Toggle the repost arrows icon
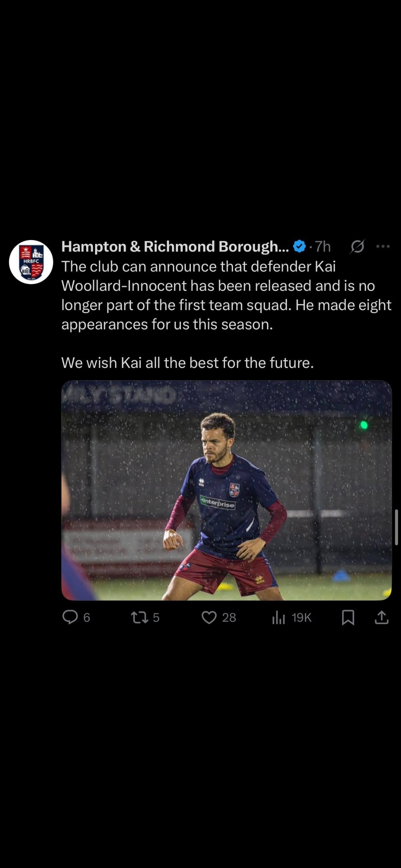This screenshot has height=868, width=401. pyautogui.click(x=139, y=617)
